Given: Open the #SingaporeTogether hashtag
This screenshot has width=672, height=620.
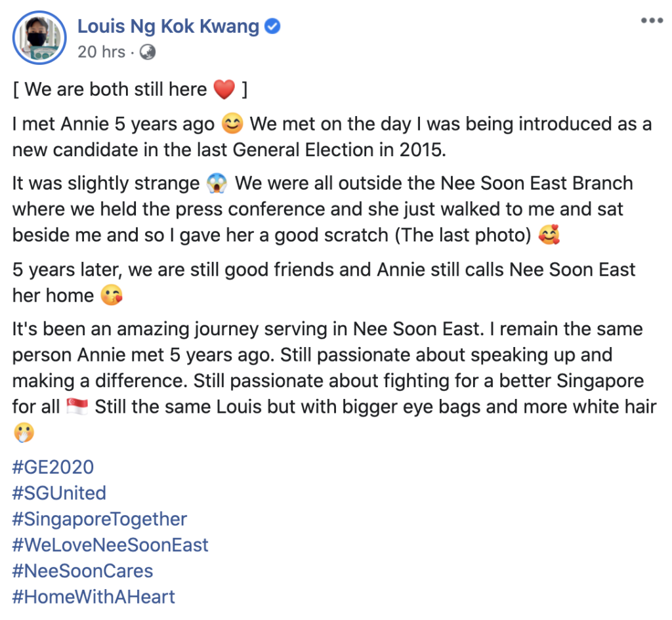Looking at the screenshot, I should (100, 519).
